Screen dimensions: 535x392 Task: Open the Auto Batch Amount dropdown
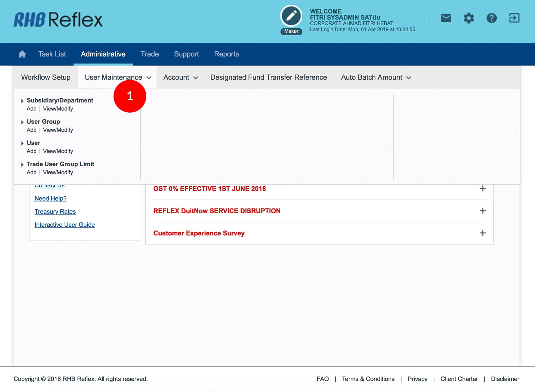376,78
